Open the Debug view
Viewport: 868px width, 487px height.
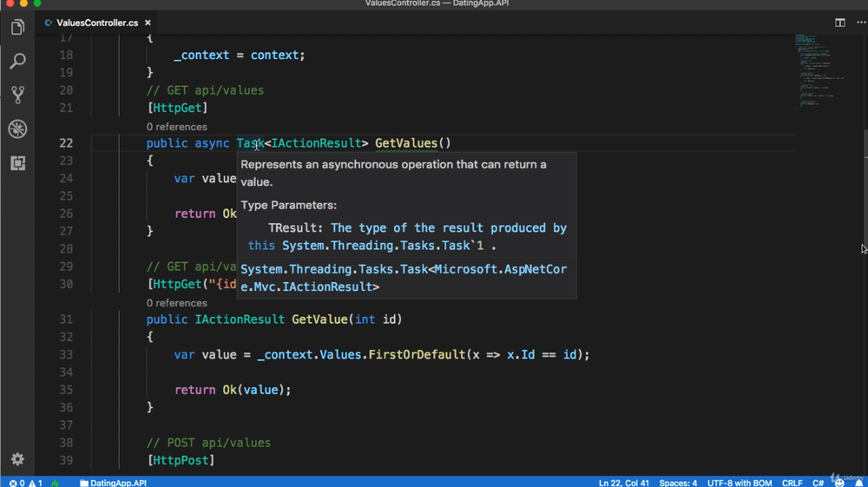[17, 129]
